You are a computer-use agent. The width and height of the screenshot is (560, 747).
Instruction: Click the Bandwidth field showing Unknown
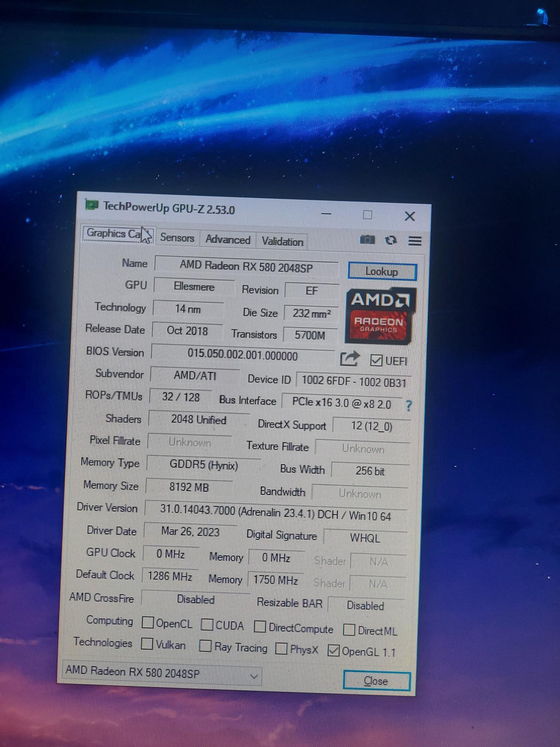[360, 494]
